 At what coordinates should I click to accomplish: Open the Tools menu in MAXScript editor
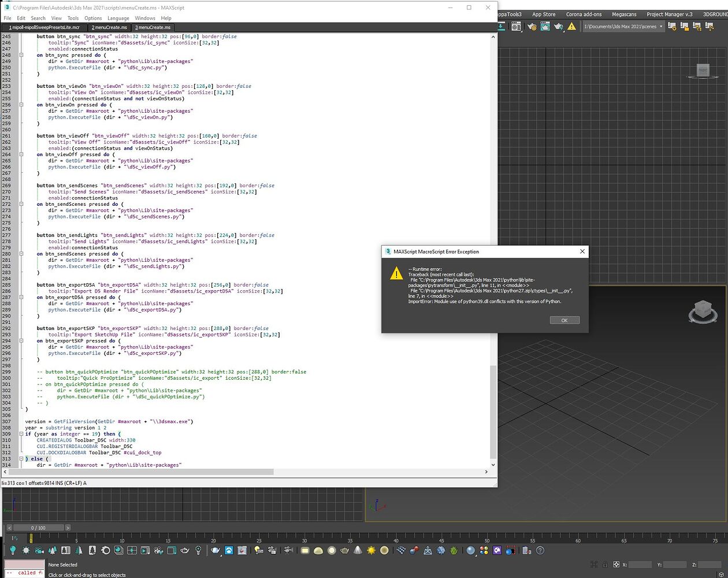pyautogui.click(x=73, y=18)
